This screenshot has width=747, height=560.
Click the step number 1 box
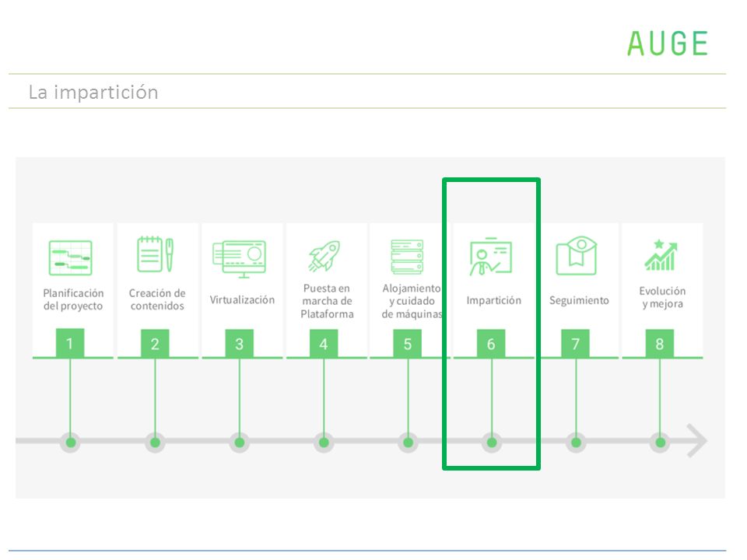[70, 343]
